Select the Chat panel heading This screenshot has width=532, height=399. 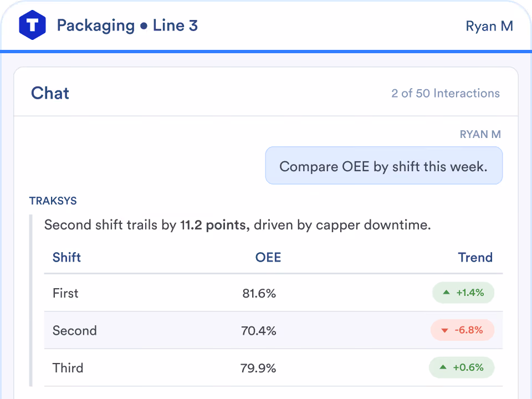tap(50, 93)
